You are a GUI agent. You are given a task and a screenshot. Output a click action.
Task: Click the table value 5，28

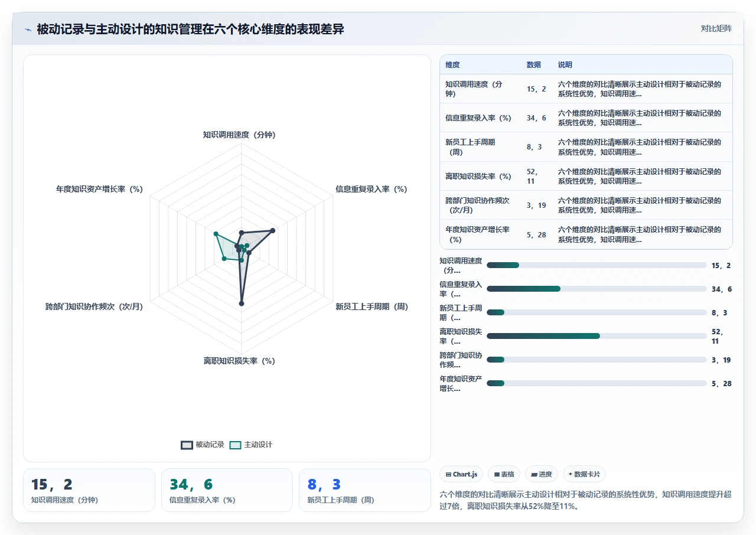tap(536, 234)
